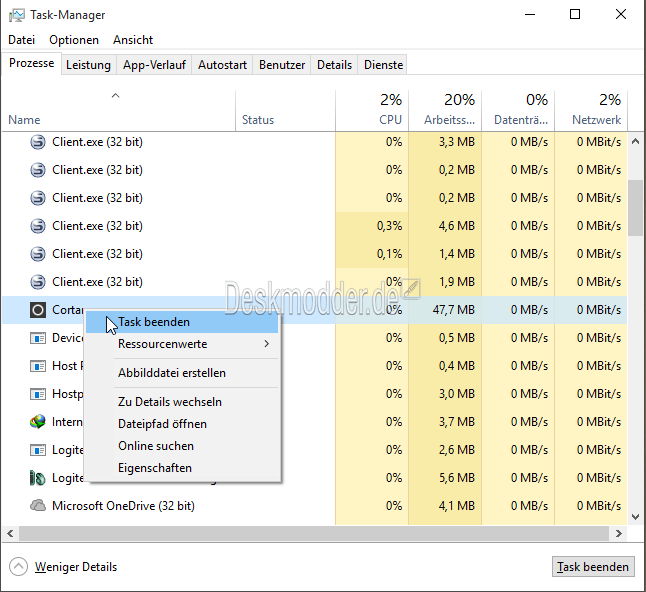Toggle the sort arrow above the Name column

(115, 96)
